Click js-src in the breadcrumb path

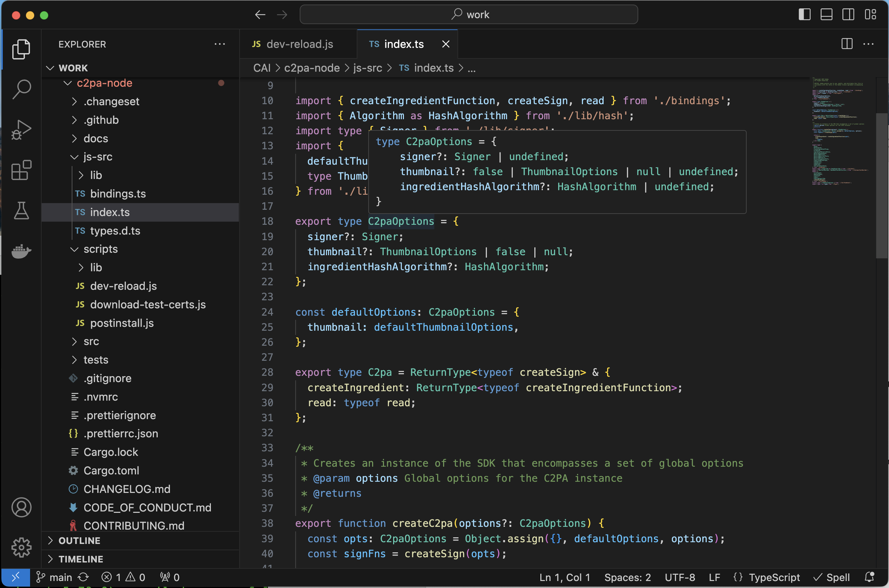coord(368,68)
